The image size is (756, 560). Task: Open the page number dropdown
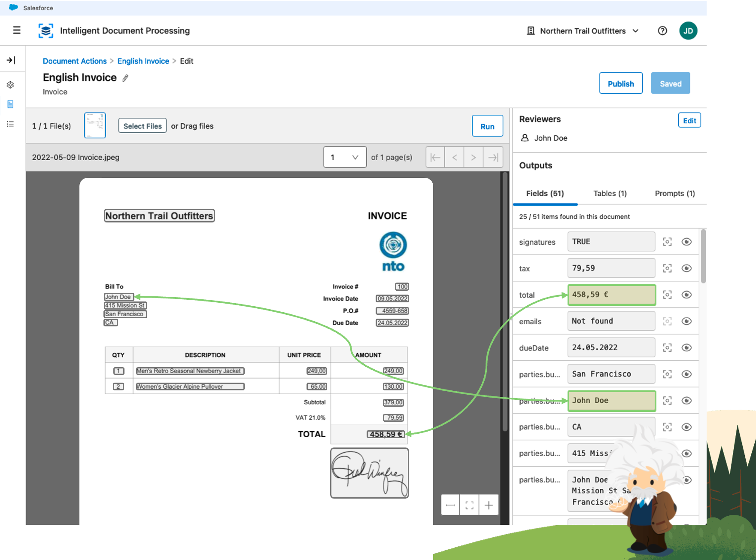coord(345,157)
